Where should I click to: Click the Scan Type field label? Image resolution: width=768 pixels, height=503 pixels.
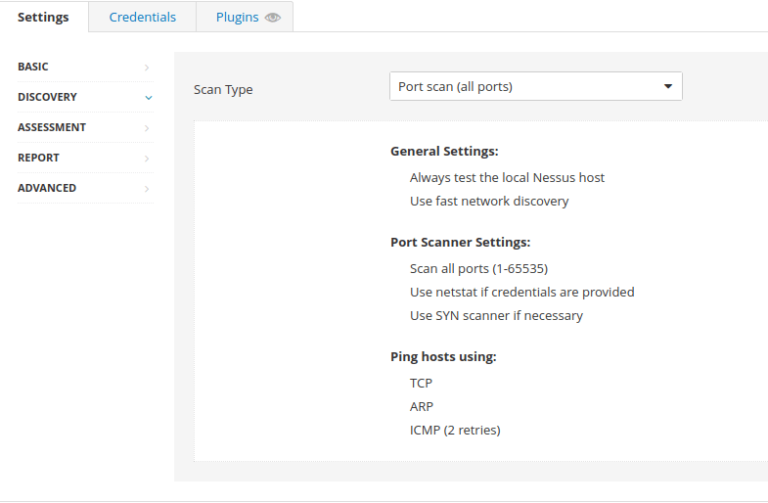tap(223, 90)
